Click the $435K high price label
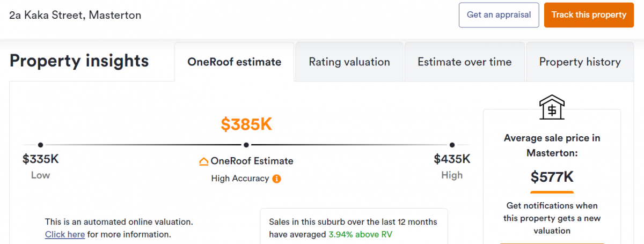 click(x=452, y=159)
